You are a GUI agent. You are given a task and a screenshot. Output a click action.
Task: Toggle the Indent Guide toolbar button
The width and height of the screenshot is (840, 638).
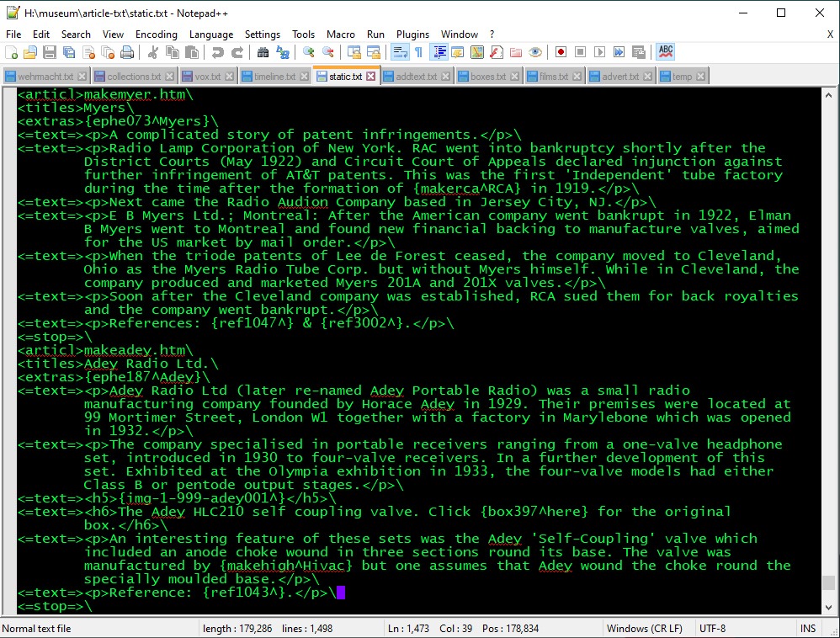pos(439,52)
